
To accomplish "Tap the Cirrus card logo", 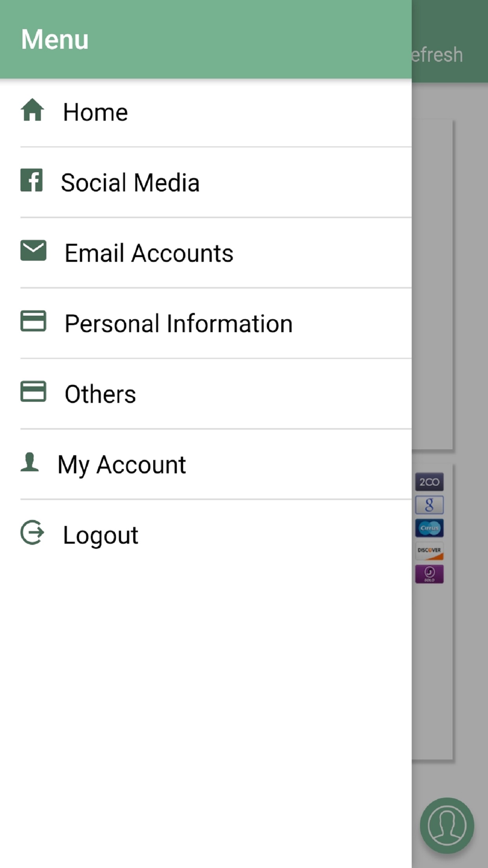I will click(x=429, y=528).
